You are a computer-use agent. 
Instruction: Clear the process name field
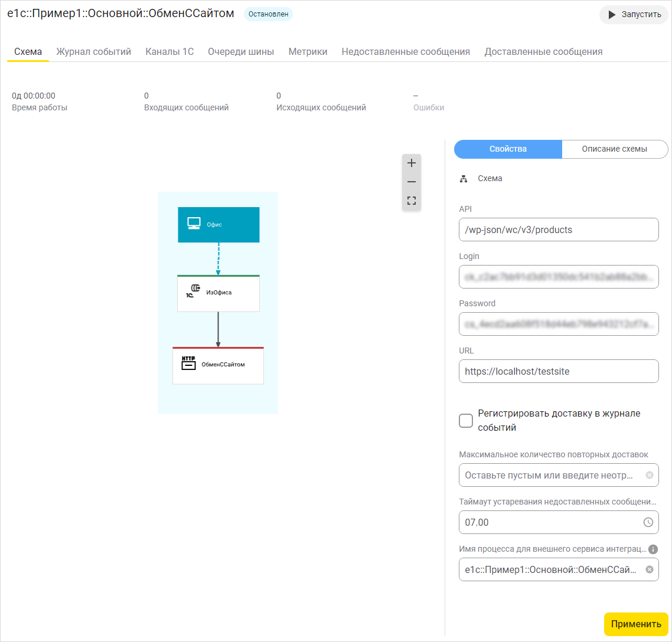[649, 569]
